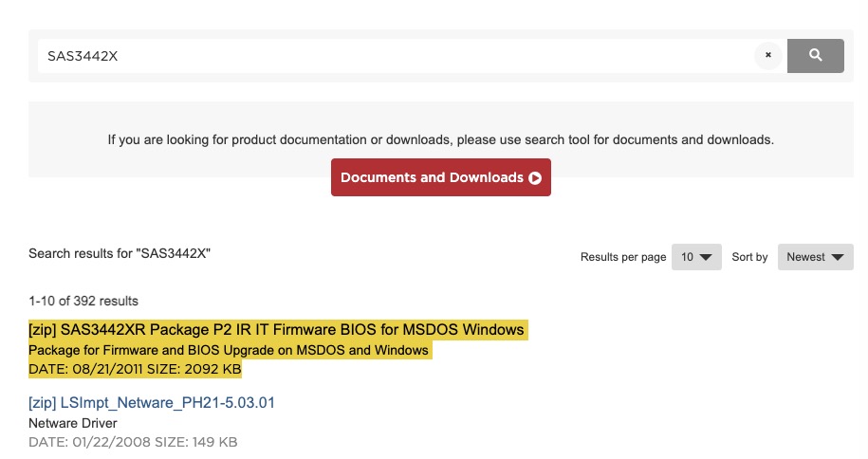Focus the search field containing SAS3442X
868x459 pixels.
click(x=396, y=56)
